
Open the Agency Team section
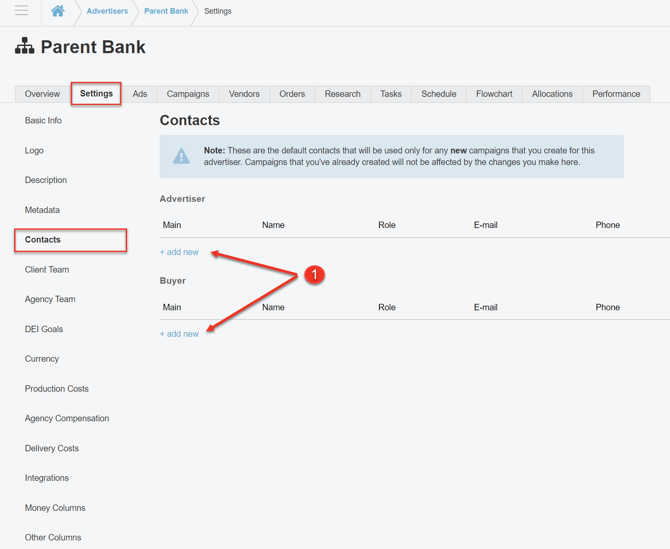click(50, 299)
